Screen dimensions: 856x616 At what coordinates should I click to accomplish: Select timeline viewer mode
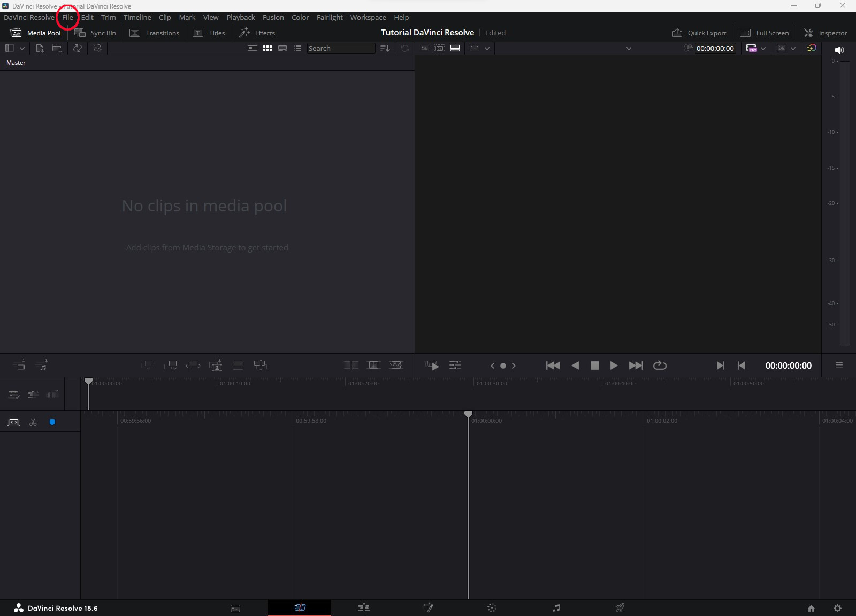455,48
